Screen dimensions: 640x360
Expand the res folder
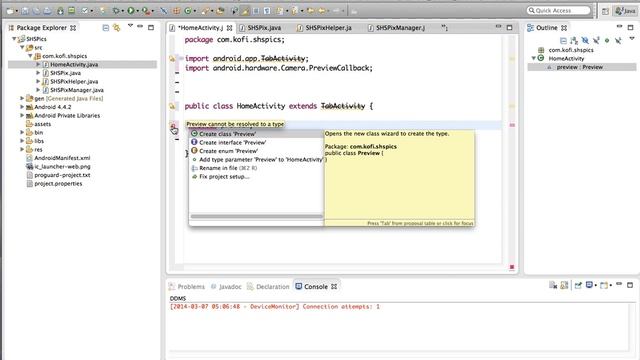point(22,149)
